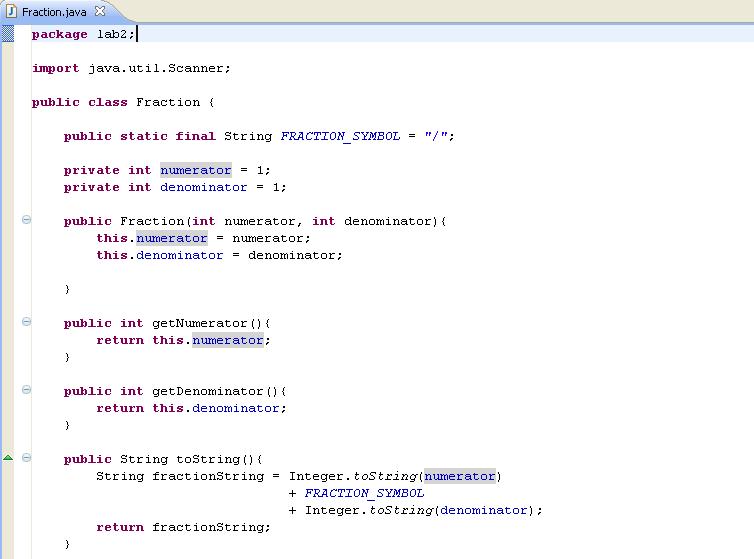This screenshot has height=559, width=754.
Task: Close the Fraction.java tab
Action: click(100, 11)
